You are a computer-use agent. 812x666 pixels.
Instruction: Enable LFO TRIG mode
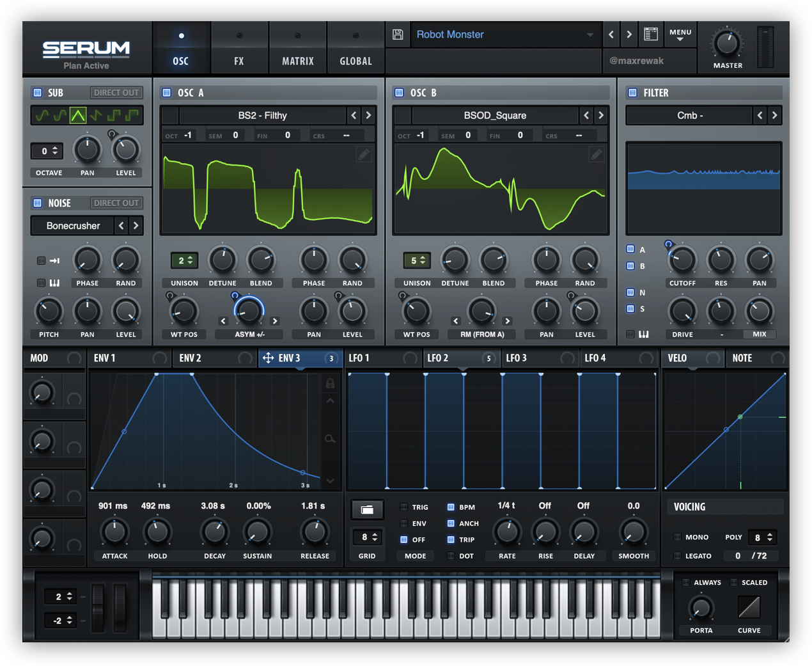pyautogui.click(x=403, y=507)
